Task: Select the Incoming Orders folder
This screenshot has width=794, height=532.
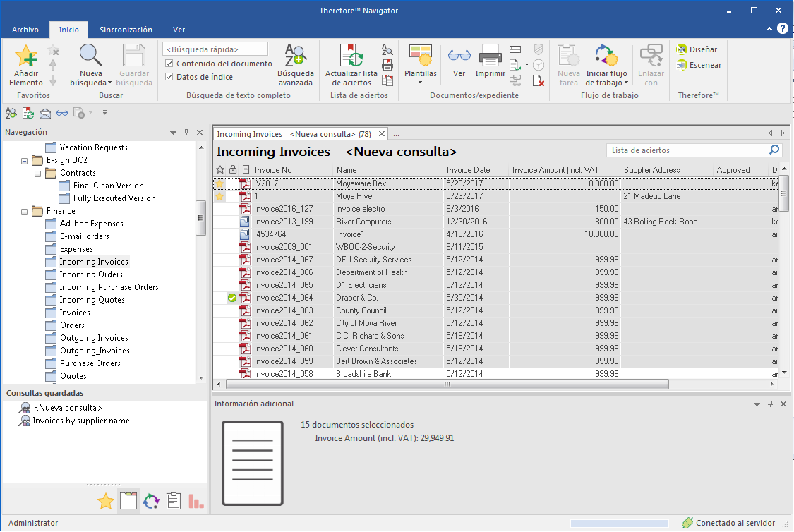Action: (x=91, y=274)
